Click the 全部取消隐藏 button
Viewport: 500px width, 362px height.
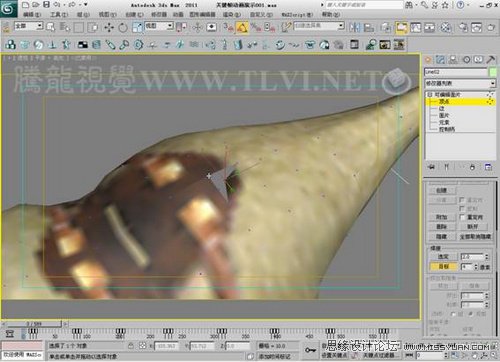click(x=475, y=237)
